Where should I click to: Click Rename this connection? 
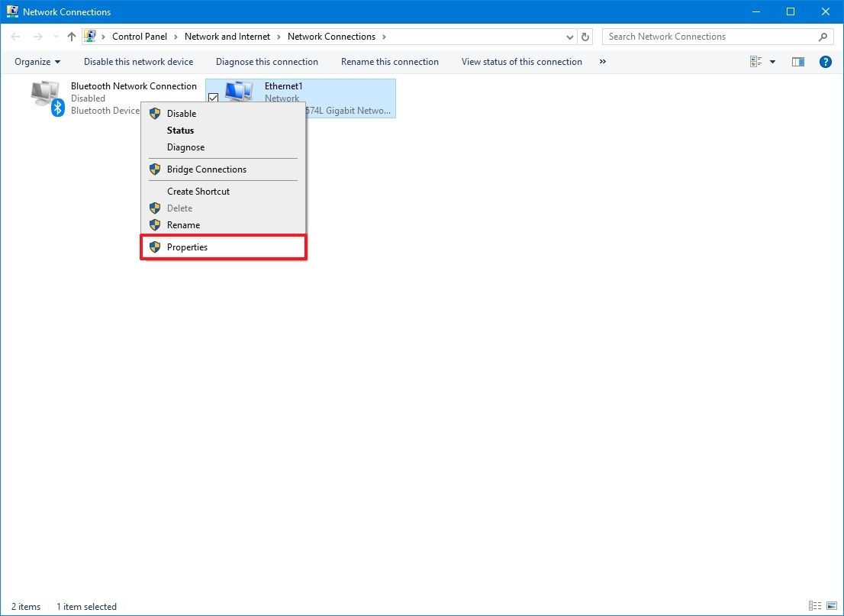(x=389, y=62)
